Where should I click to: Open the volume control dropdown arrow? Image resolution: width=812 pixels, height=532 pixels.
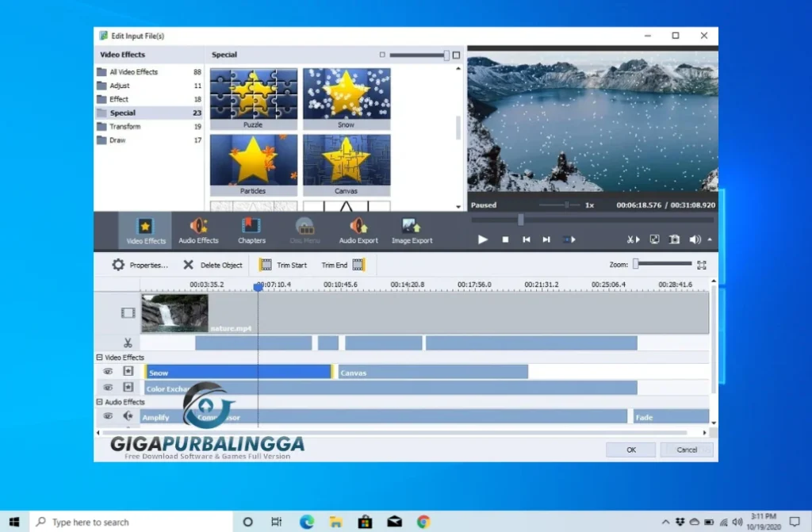tap(710, 239)
